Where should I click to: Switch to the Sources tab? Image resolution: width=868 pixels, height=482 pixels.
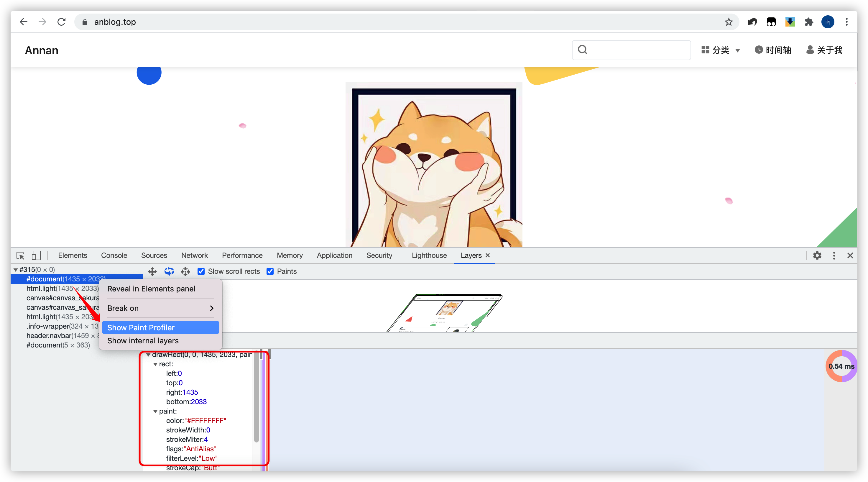tap(154, 255)
